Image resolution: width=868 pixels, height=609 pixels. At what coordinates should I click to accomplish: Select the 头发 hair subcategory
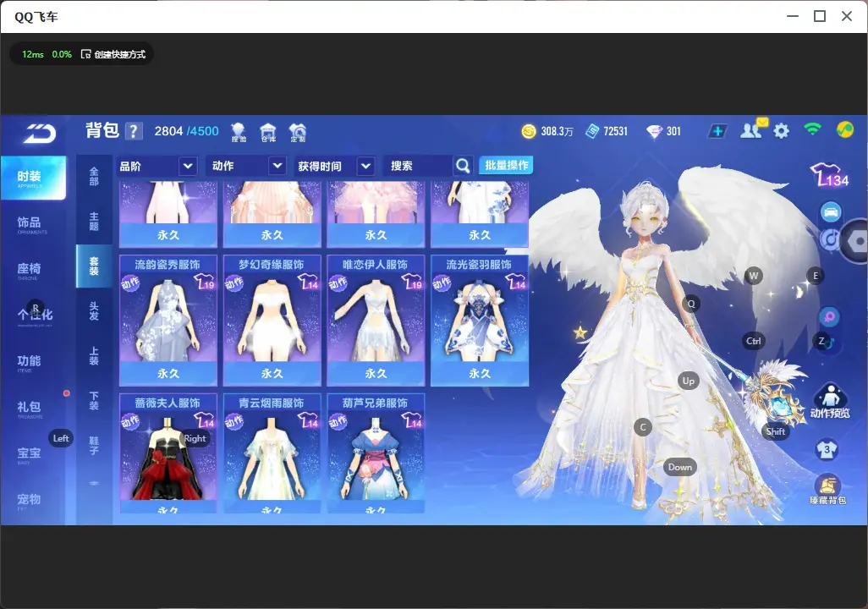pos(94,311)
